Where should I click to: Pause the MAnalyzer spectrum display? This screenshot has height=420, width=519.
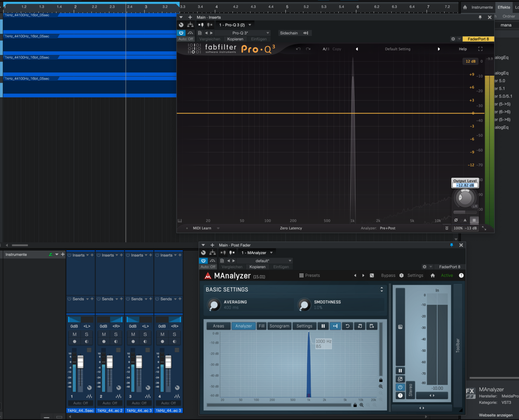[x=323, y=326]
